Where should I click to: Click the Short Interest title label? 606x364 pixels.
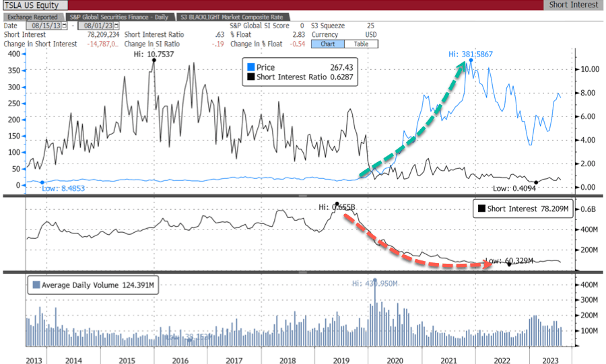[x=572, y=5]
